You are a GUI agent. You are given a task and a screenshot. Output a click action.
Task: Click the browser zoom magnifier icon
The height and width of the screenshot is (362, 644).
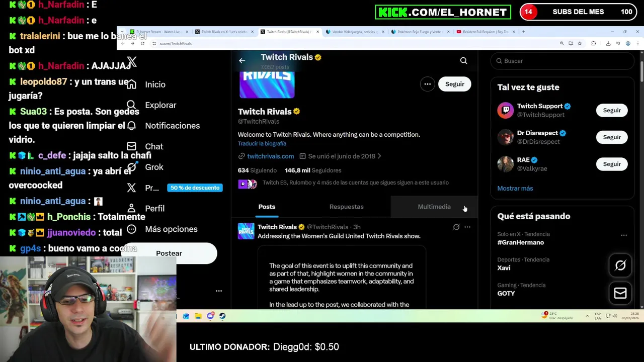(562, 43)
